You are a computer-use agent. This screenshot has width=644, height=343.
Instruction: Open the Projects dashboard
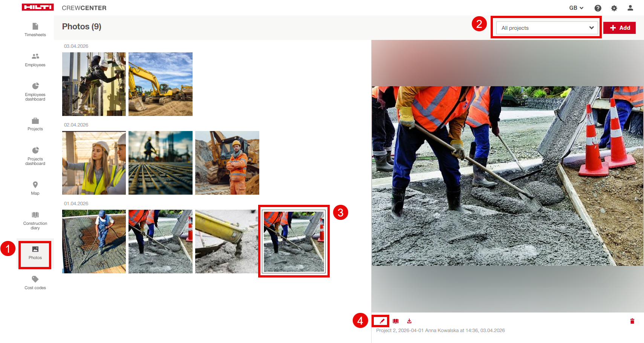tap(35, 156)
